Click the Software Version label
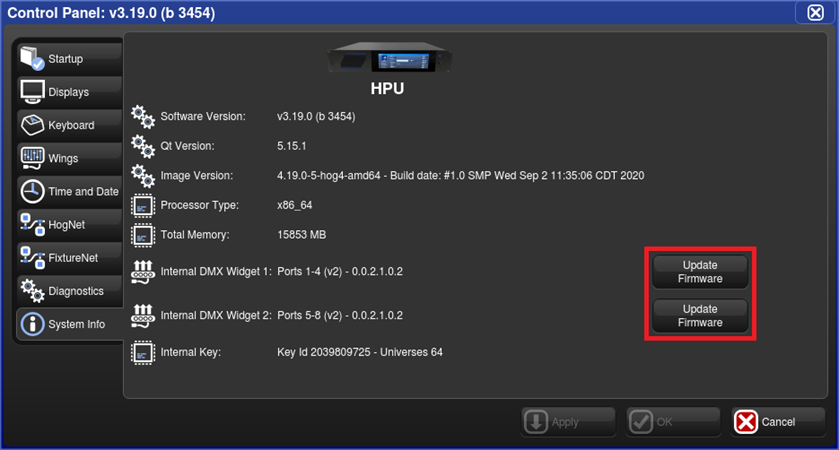Image resolution: width=839 pixels, height=450 pixels. click(203, 117)
